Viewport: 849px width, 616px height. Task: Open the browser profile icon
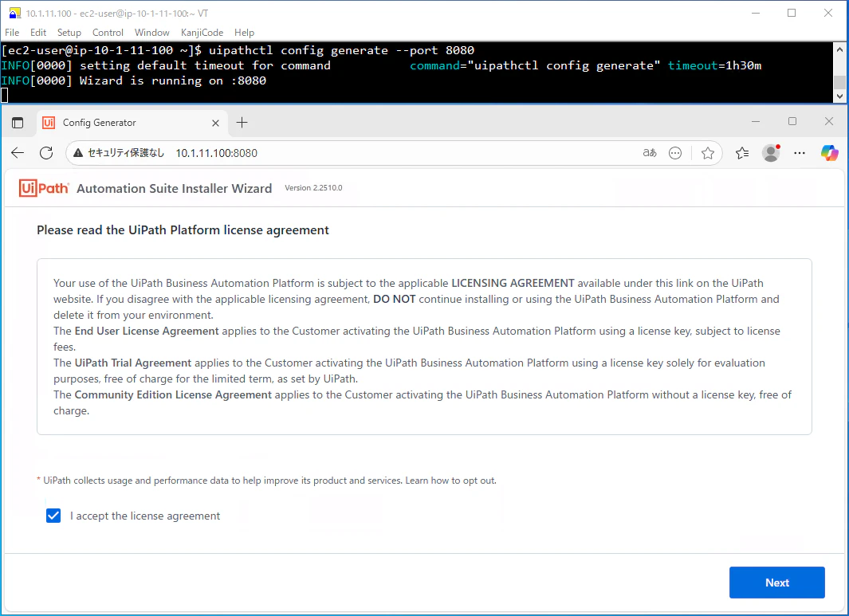[771, 153]
